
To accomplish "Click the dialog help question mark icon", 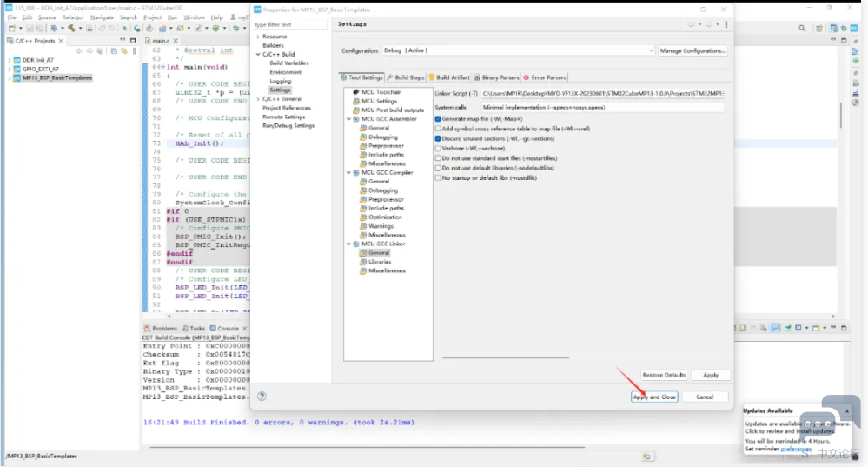I will tap(262, 396).
